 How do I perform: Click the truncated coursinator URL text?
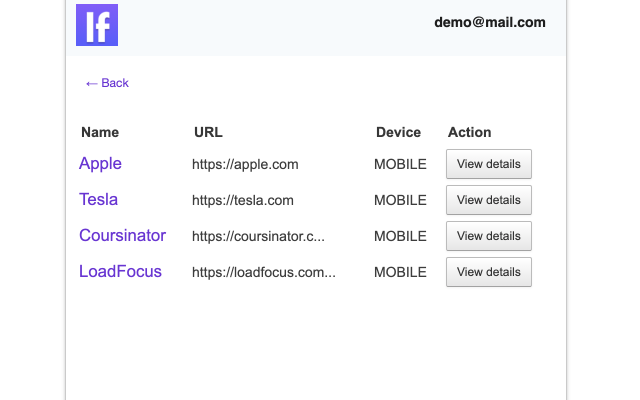[258, 236]
